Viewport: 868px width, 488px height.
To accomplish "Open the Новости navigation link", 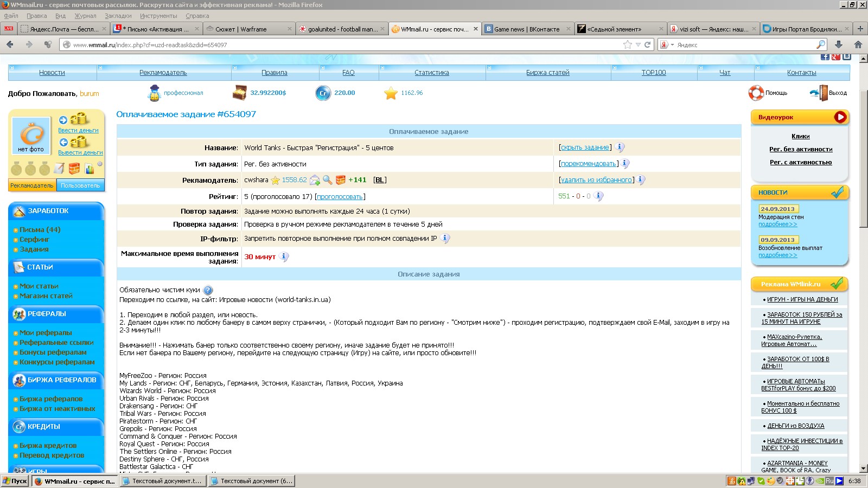I will click(52, 73).
